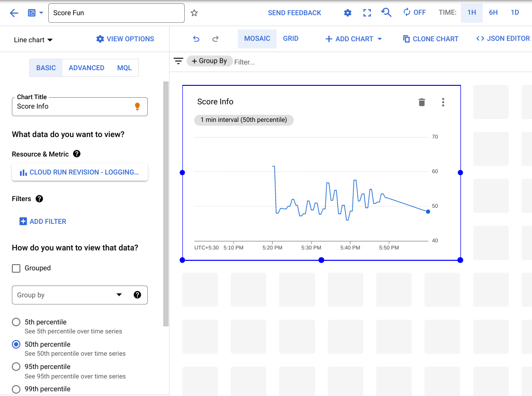Set time range to 6H
The height and width of the screenshot is (396, 532).
tap(493, 12)
